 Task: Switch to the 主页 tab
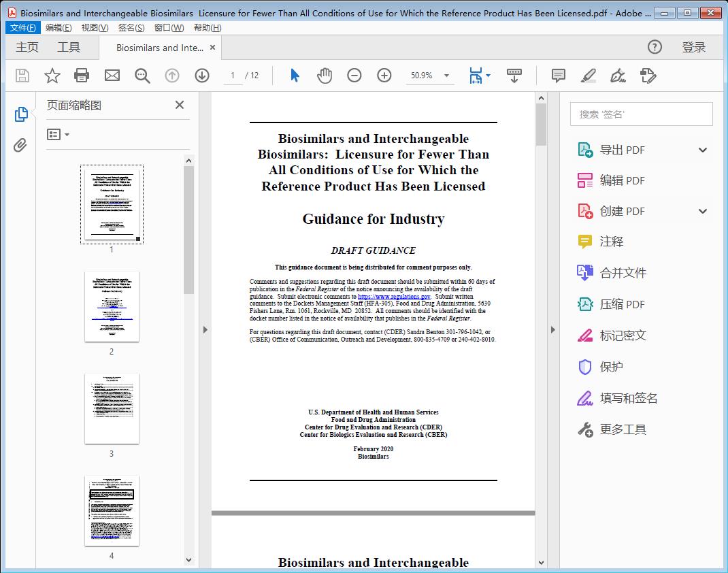tap(27, 47)
